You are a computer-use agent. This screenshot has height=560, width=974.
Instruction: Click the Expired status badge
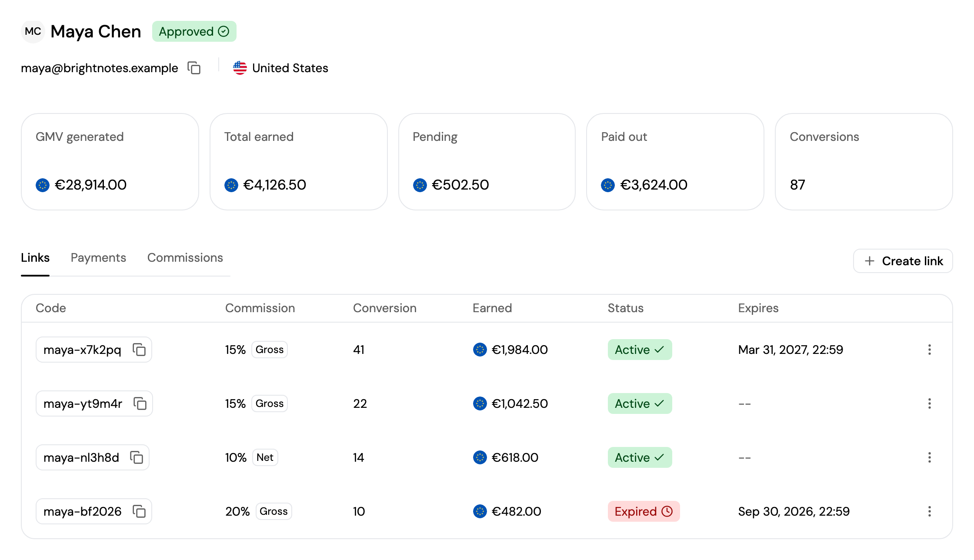tap(644, 511)
